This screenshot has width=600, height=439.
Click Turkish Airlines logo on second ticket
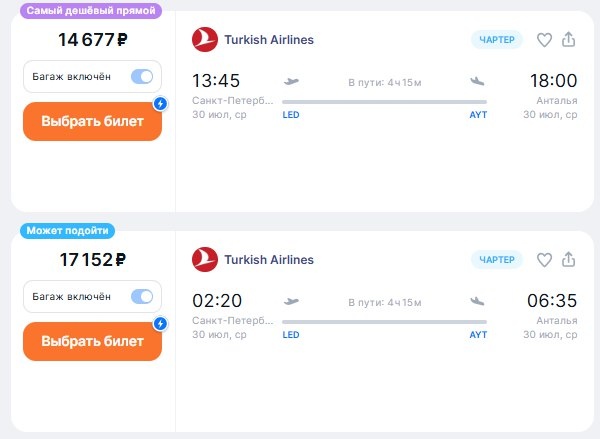point(204,260)
